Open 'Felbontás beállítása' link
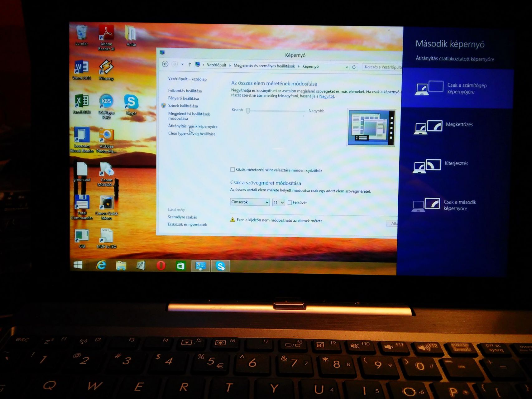This screenshot has width=532, height=399. tap(185, 91)
